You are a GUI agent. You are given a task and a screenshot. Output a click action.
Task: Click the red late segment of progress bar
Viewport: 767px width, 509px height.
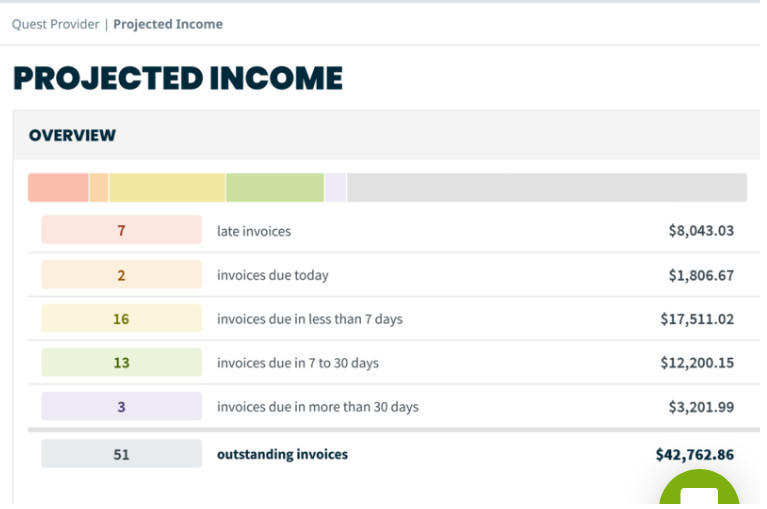(x=58, y=187)
